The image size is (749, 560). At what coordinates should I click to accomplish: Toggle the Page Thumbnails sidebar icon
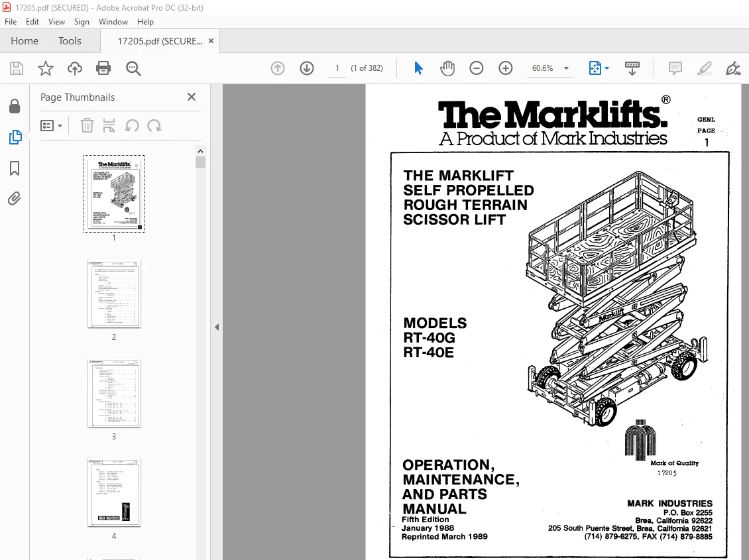tap(15, 137)
